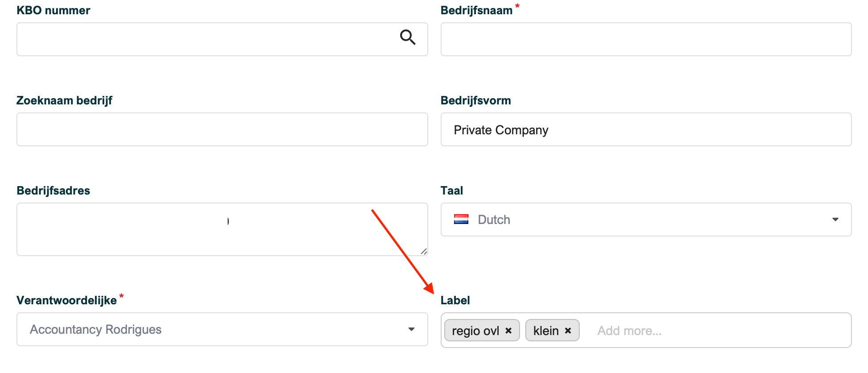Click the Bedrijfsvorm field showing Private Company
Image resolution: width=868 pixels, height=373 pixels.
(x=646, y=129)
